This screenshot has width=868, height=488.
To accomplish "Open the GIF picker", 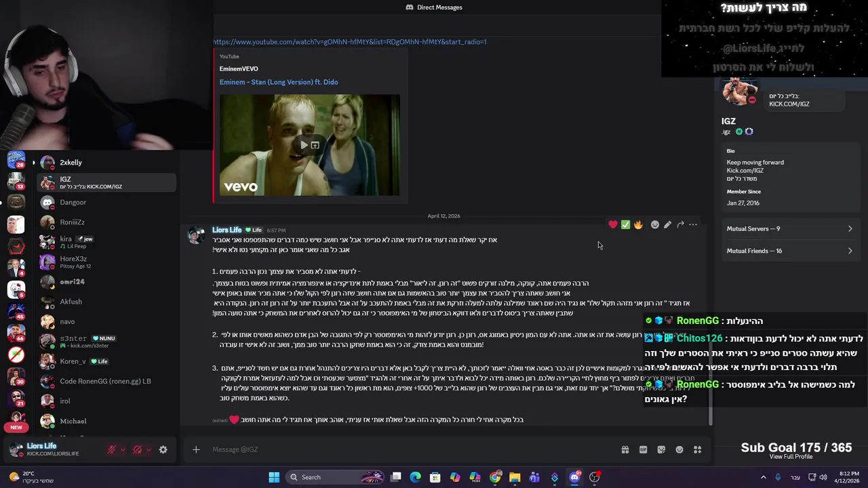I will [643, 449].
